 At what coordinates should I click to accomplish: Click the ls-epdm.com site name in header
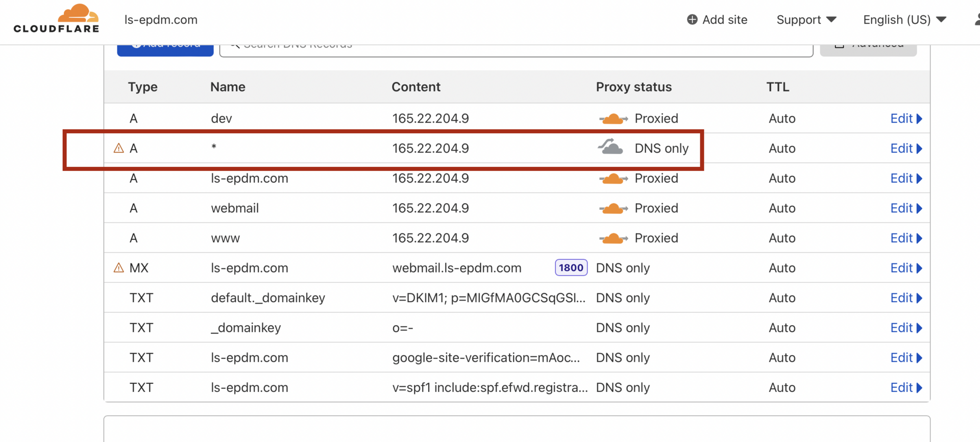click(x=161, y=19)
